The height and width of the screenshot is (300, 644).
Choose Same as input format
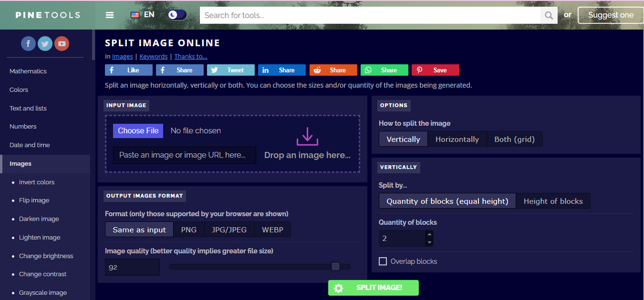point(139,230)
